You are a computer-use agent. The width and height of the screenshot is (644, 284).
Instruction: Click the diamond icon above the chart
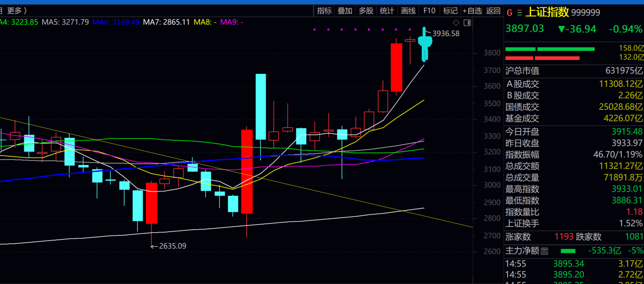456,23
